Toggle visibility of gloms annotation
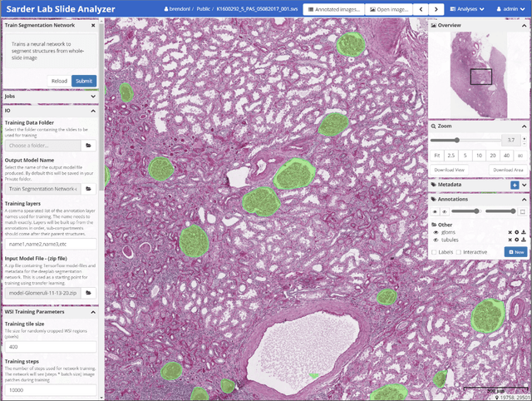Image resolution: width=532 pixels, height=401 pixels. (436, 233)
